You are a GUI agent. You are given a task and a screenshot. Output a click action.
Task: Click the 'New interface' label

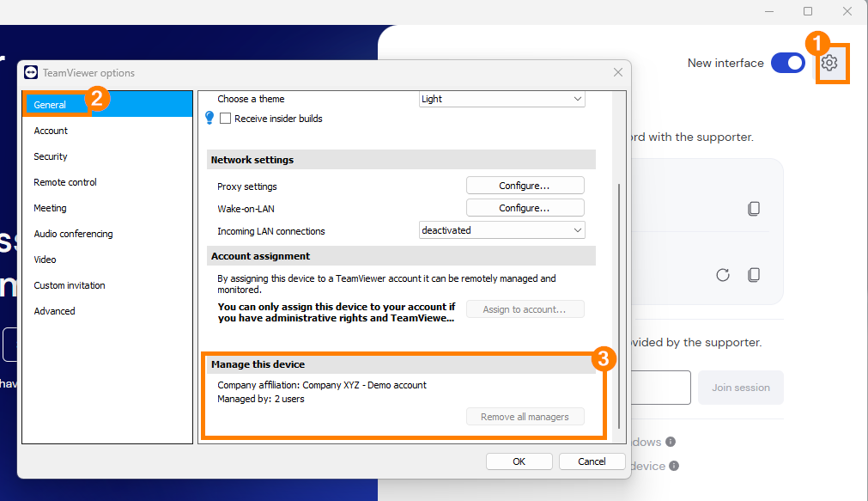click(725, 64)
